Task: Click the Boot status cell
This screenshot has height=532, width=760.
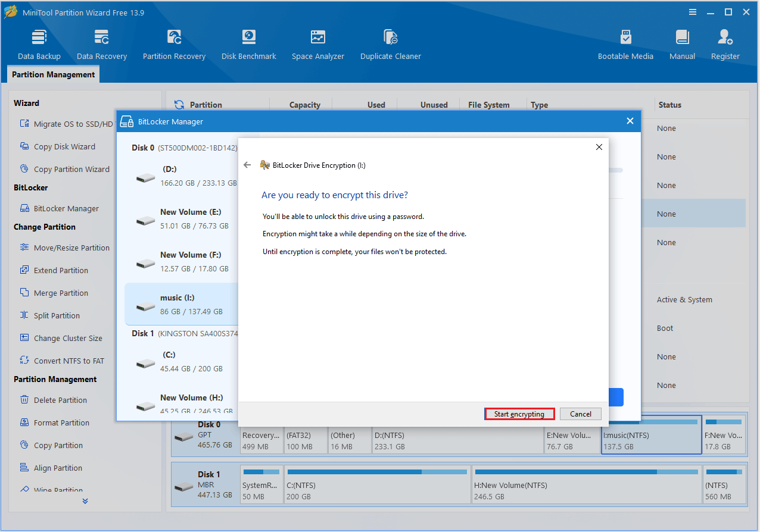Action: pos(665,328)
